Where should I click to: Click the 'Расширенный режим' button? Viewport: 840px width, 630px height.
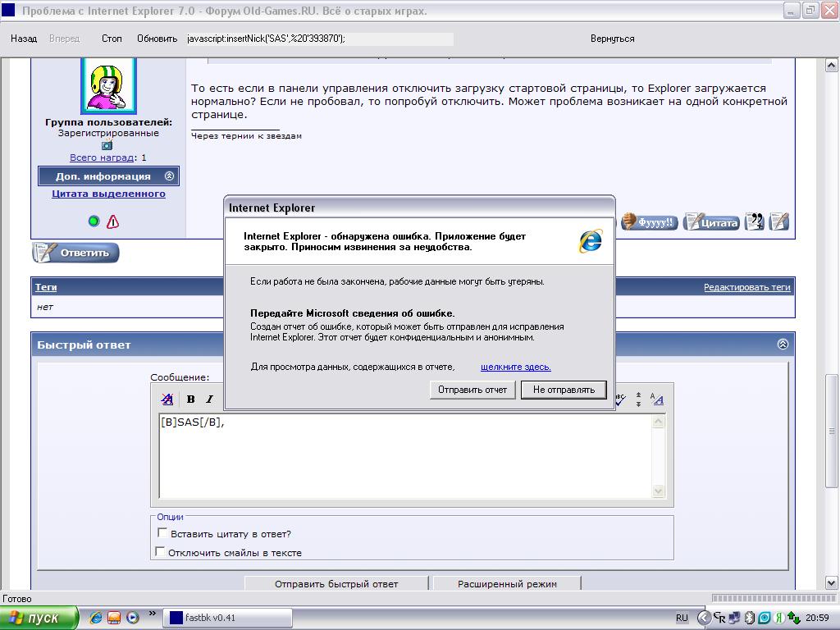pyautogui.click(x=507, y=584)
